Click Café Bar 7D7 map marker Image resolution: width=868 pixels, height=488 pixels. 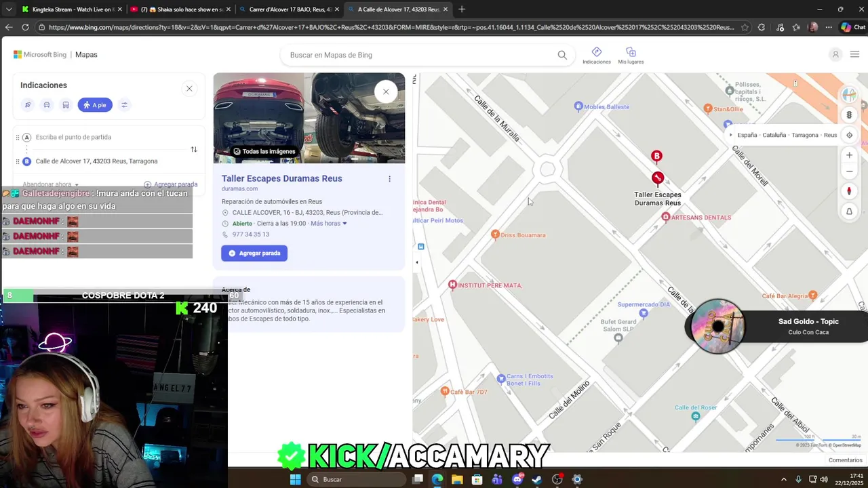445,391
